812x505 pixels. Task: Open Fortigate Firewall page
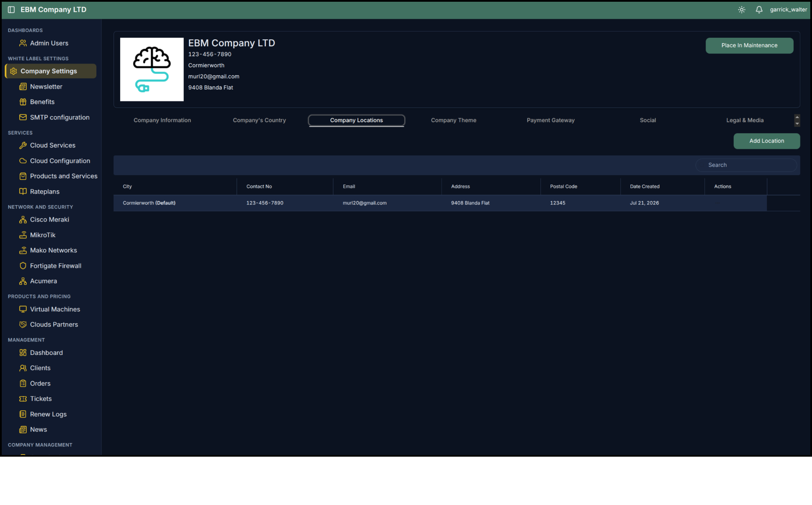[x=55, y=266]
